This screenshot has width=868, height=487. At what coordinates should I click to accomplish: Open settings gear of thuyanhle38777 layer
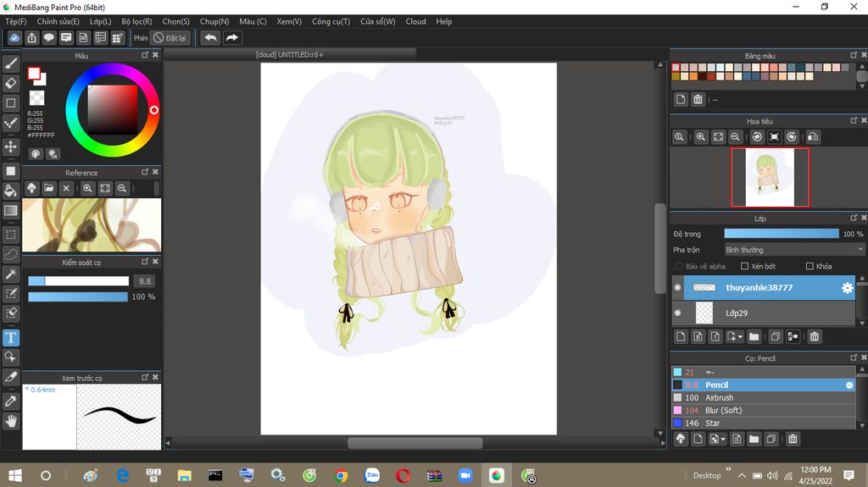tap(847, 288)
